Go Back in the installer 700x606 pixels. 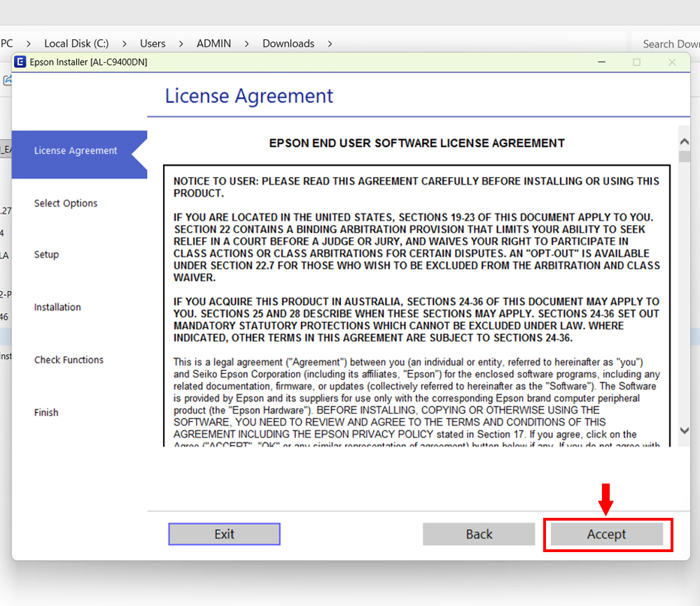pos(479,534)
